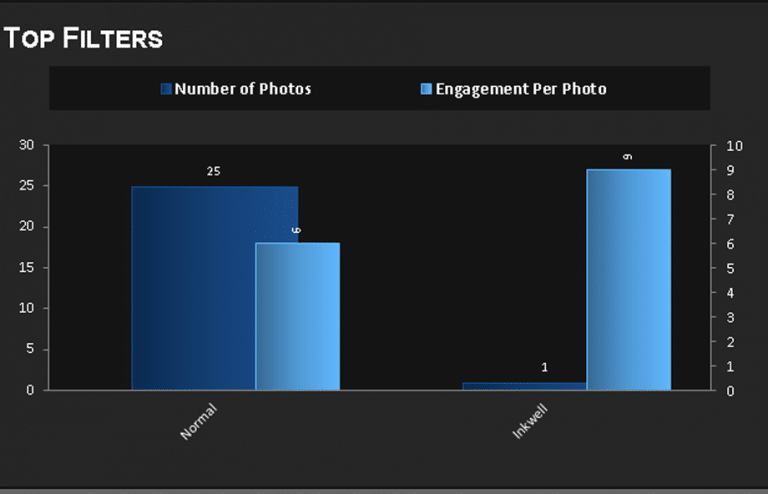Image resolution: width=768 pixels, height=494 pixels.
Task: Select the tall light blue Inkwell bar
Action: [629, 280]
